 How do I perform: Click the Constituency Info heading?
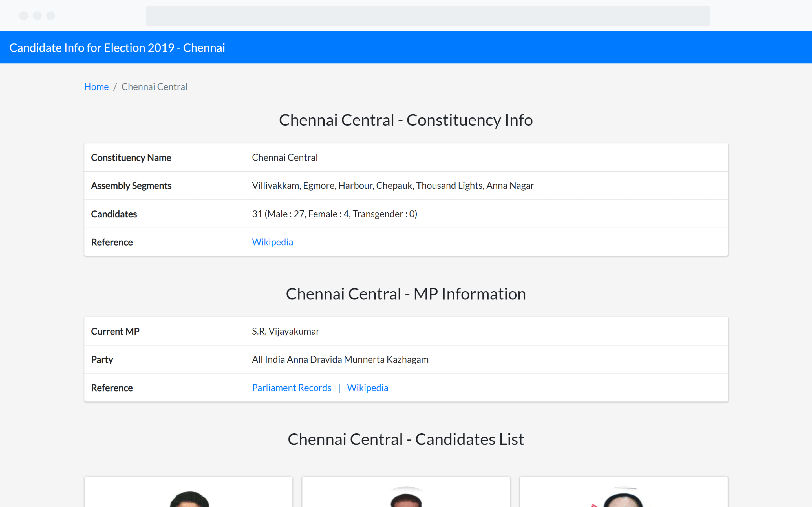[x=406, y=120]
